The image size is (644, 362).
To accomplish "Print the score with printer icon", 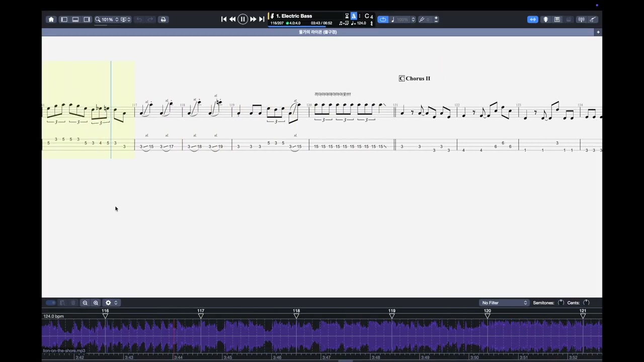I will [163, 20].
